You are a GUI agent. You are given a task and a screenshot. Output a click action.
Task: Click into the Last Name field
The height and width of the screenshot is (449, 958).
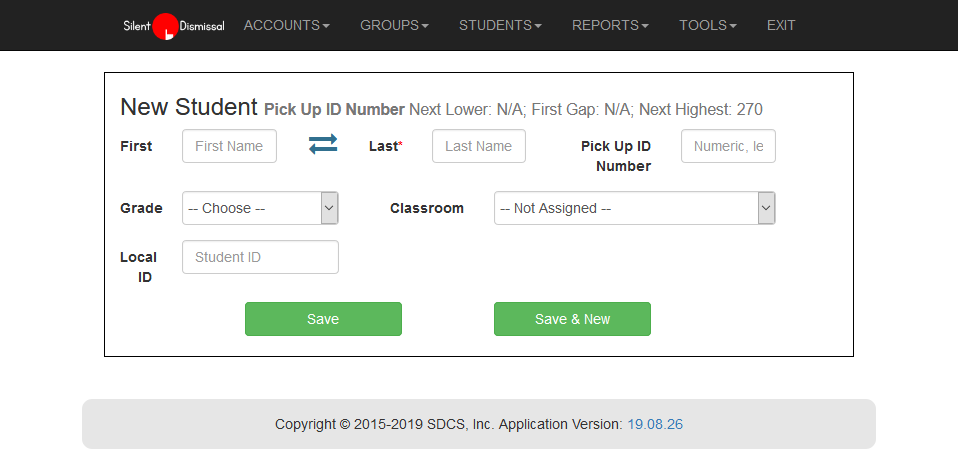[478, 146]
